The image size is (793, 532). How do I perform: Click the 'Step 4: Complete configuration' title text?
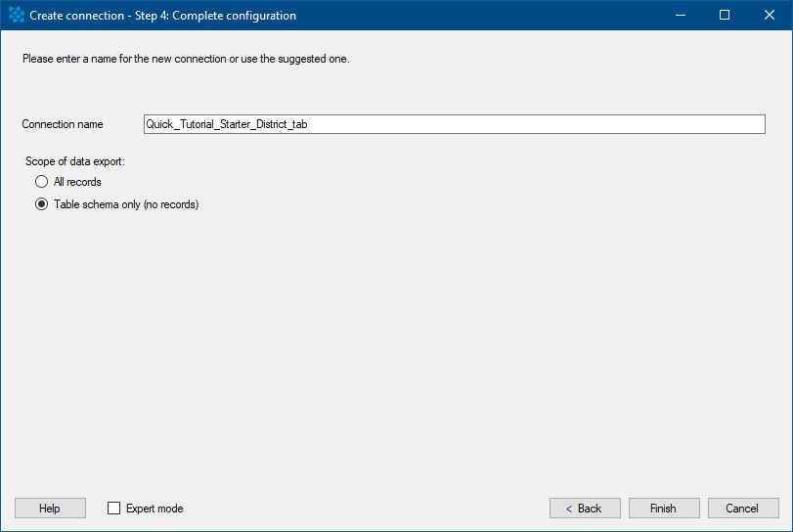click(215, 16)
